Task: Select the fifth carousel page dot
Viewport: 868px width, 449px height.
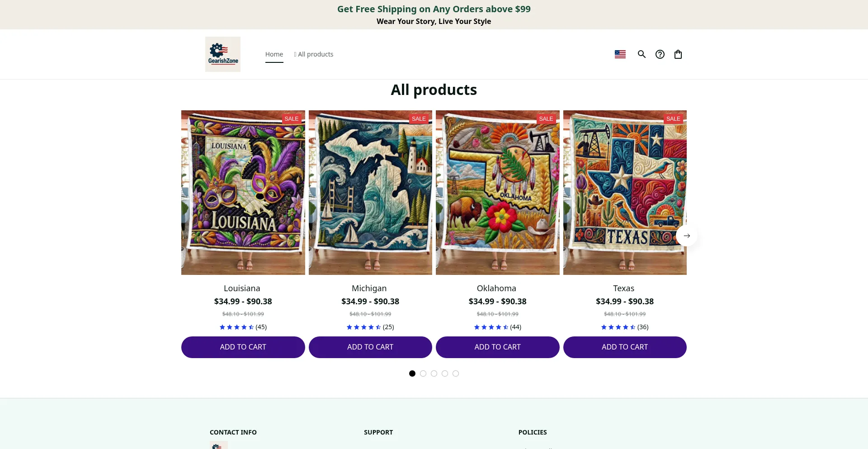Action: coord(456,373)
